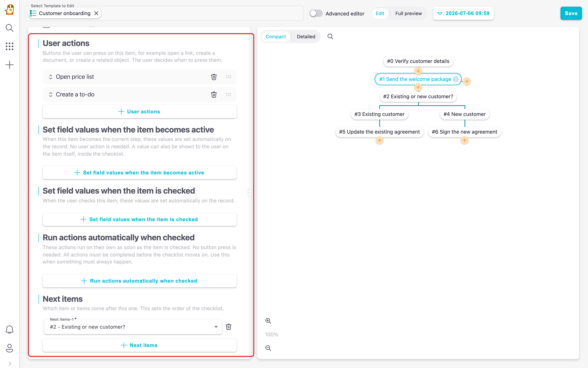Image resolution: width=588 pixels, height=368 pixels.
Task: Select Detailed view tab
Action: (x=306, y=36)
